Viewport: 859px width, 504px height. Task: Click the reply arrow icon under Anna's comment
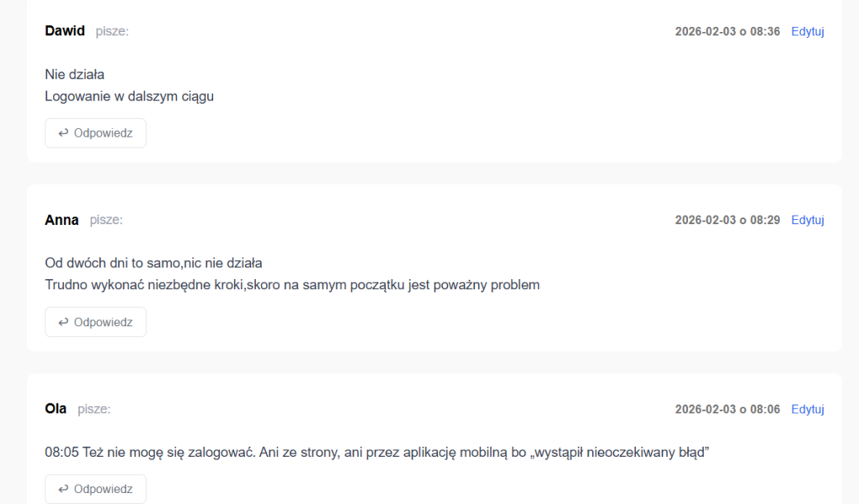pos(63,322)
